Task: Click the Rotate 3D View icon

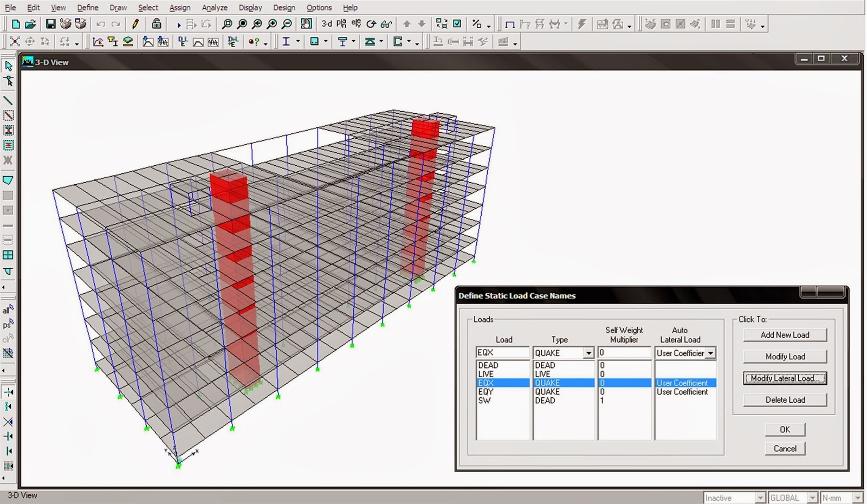Action: click(372, 24)
